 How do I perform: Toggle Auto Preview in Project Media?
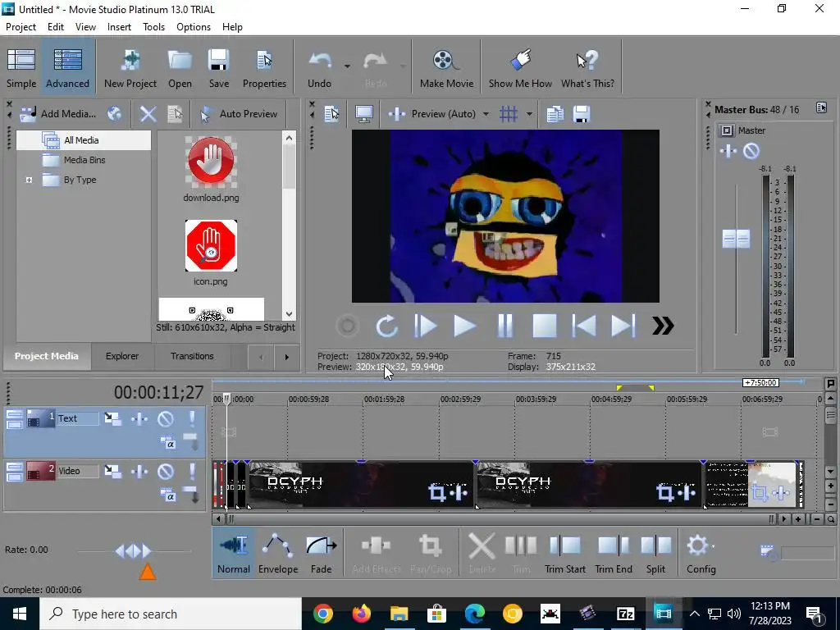coord(239,113)
